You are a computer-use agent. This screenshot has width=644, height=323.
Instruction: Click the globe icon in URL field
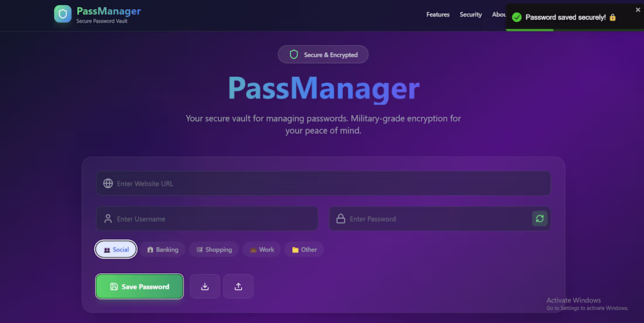click(108, 183)
